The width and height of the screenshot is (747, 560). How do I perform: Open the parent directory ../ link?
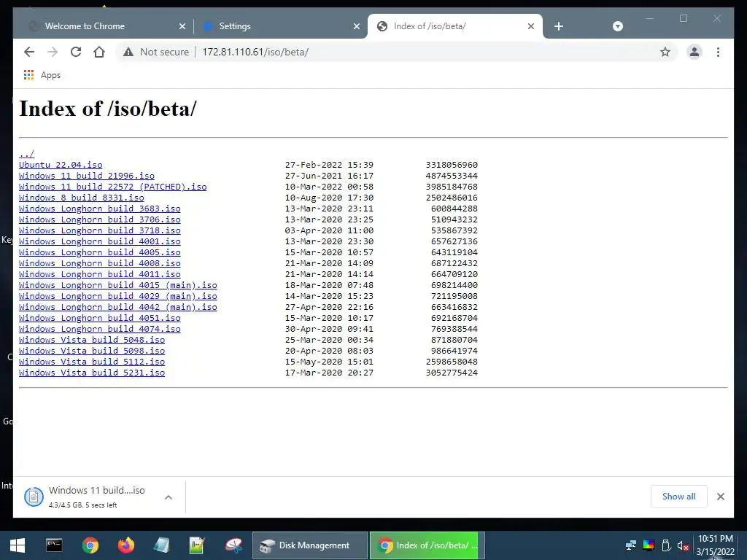(x=27, y=154)
